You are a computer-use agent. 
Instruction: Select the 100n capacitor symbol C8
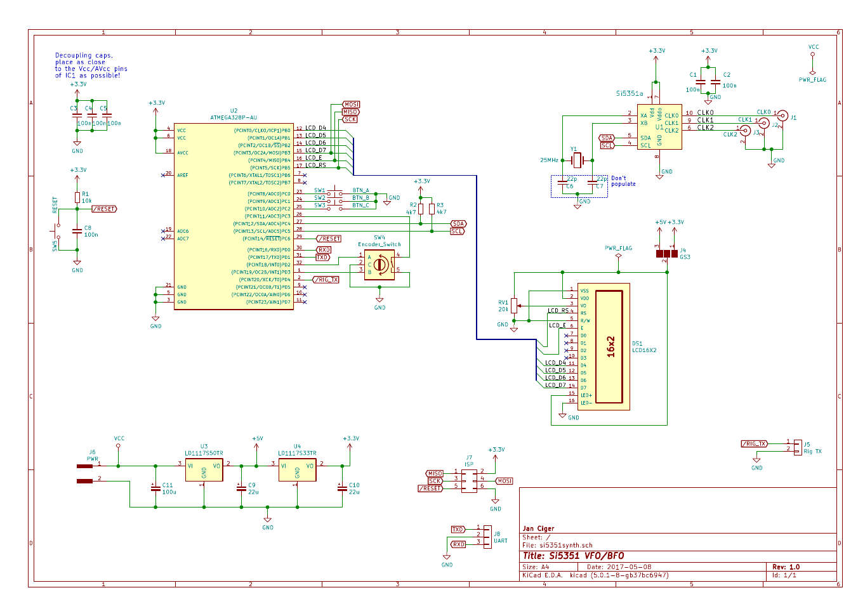pyautogui.click(x=77, y=231)
